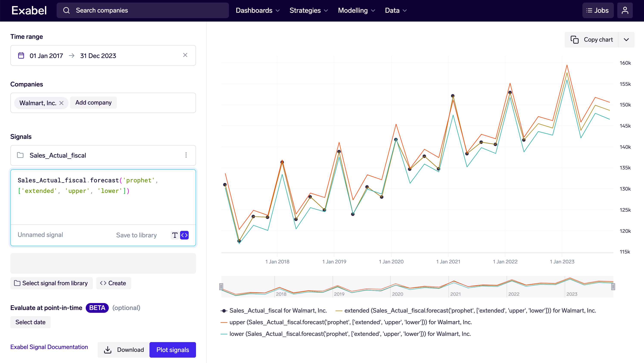The width and height of the screenshot is (644, 363).
Task: Click the Modelling chevron arrow
Action: point(373,11)
